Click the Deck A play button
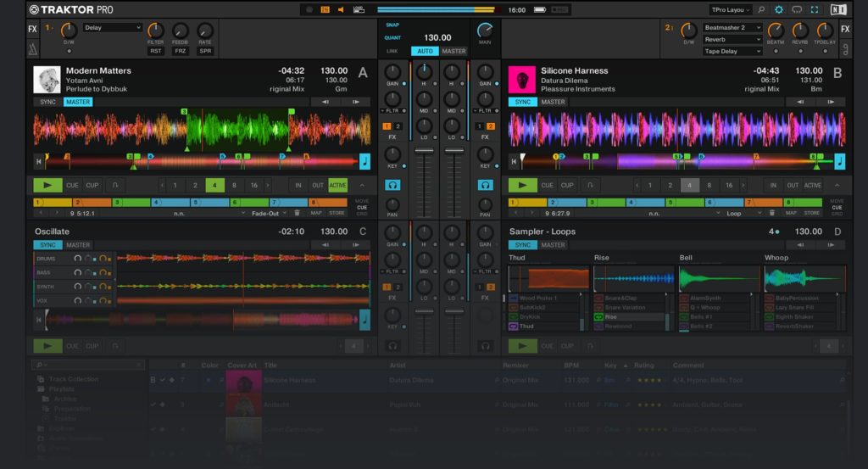Viewport: 868px width, 469px height. point(47,185)
